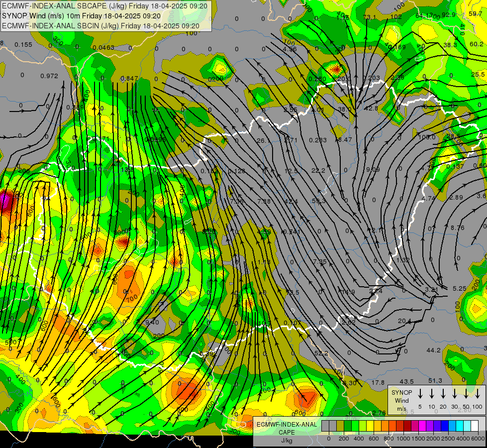Click the '92.9' value on the map

tap(449, 14)
